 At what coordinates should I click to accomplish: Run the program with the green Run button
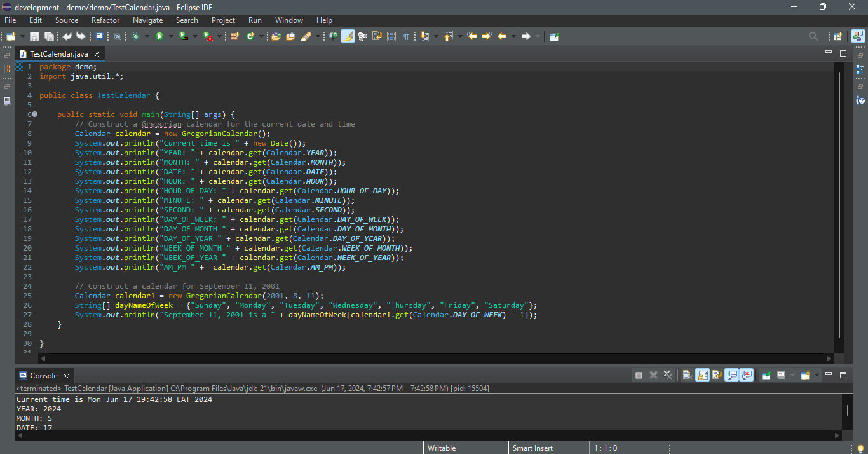(x=159, y=37)
